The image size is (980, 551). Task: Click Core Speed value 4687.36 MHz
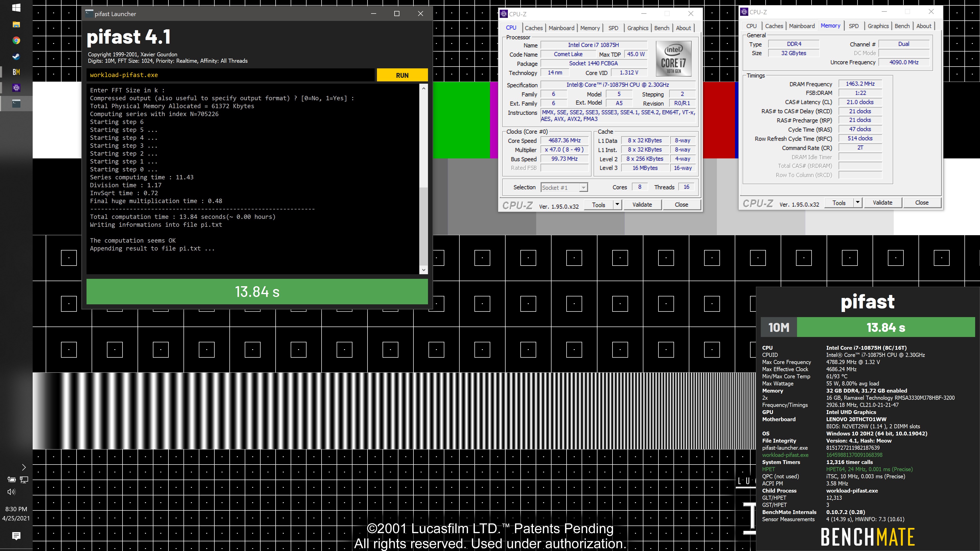[564, 140]
